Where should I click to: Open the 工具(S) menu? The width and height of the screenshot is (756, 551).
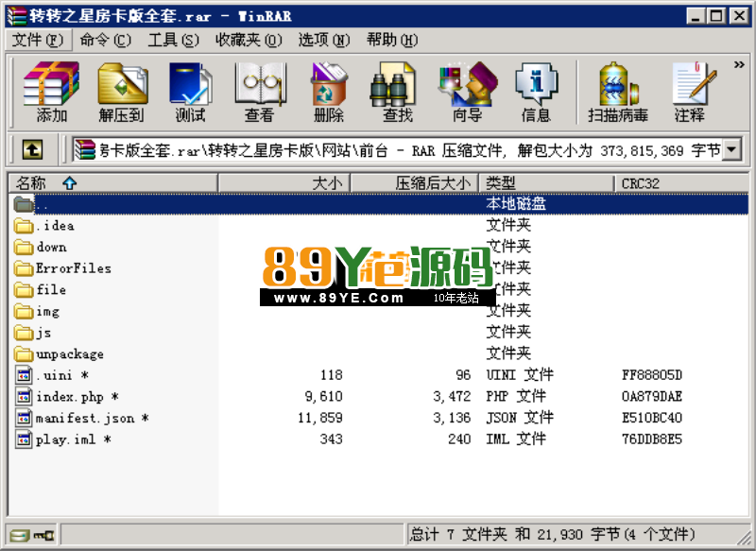(174, 40)
